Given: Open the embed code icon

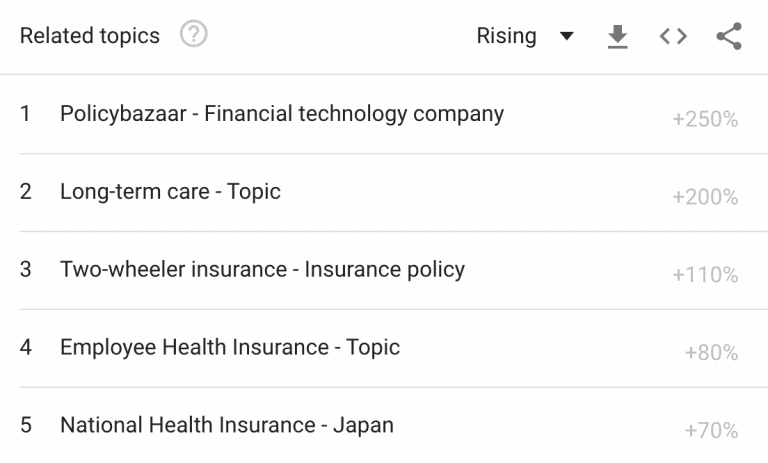Looking at the screenshot, I should (673, 36).
